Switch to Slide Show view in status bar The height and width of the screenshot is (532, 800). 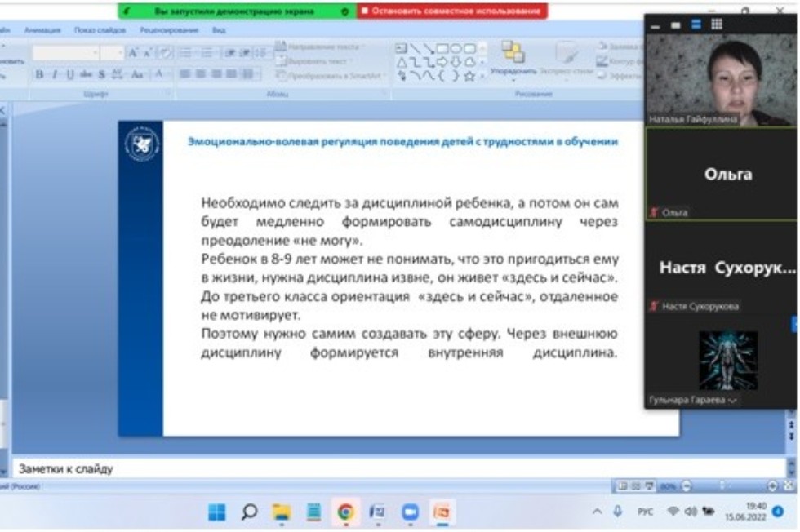pyautogui.click(x=651, y=485)
